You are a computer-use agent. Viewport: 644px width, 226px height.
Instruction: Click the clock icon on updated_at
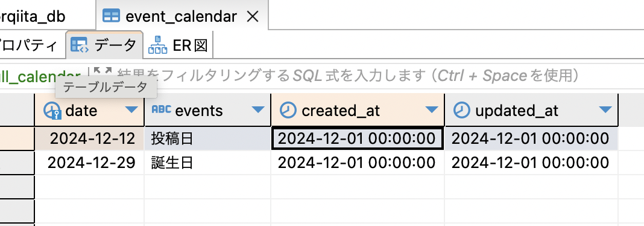click(x=462, y=110)
